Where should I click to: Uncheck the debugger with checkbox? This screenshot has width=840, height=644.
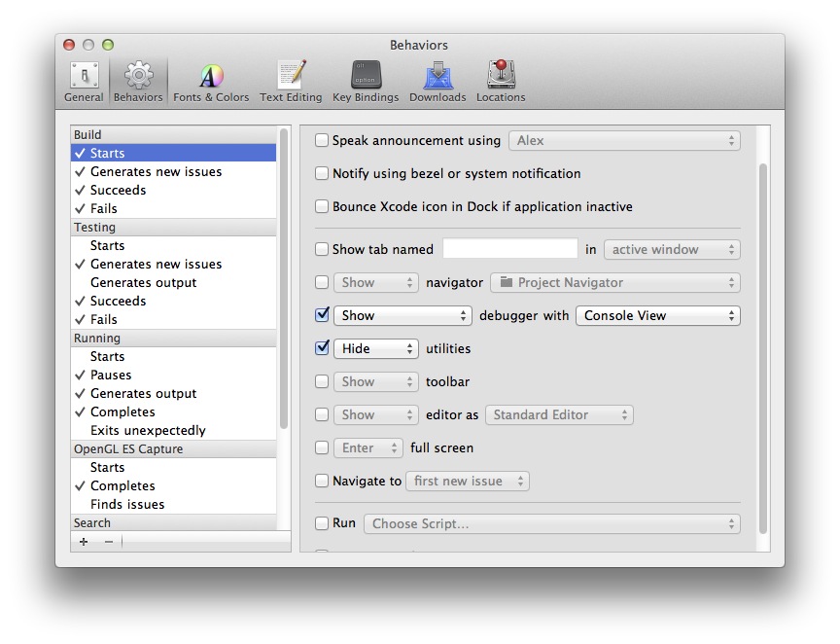tap(322, 315)
